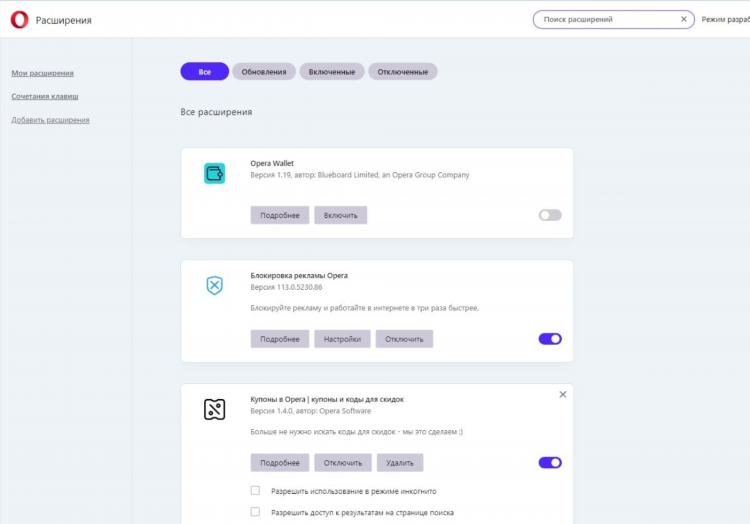The width and height of the screenshot is (750, 524).
Task: Click the Версия 1.19 Blueboard Limited text
Action: click(x=360, y=175)
